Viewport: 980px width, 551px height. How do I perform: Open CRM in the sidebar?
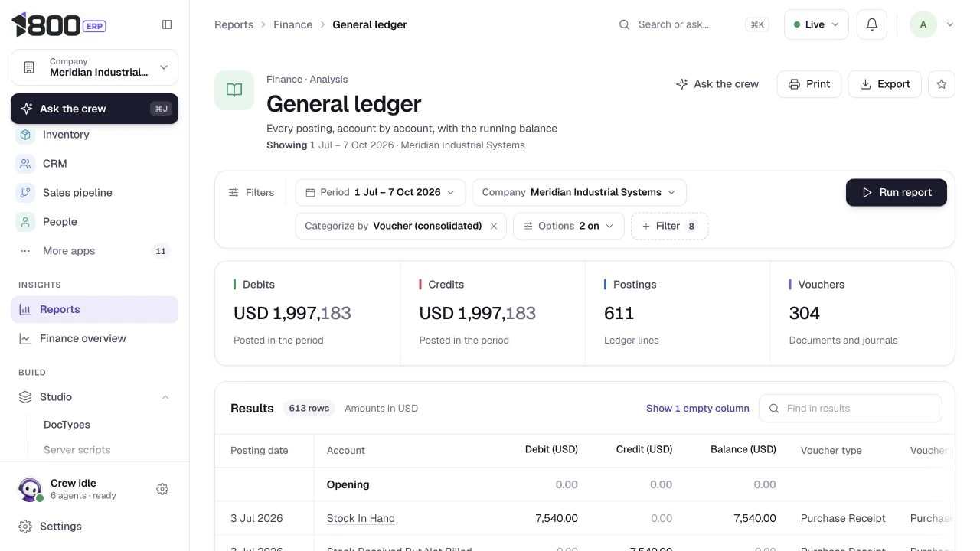(x=94, y=164)
